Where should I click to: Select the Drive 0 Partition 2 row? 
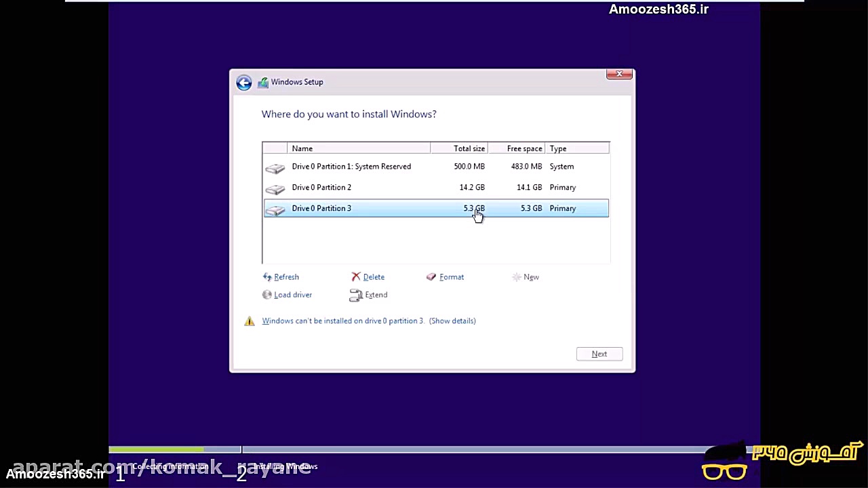(436, 188)
